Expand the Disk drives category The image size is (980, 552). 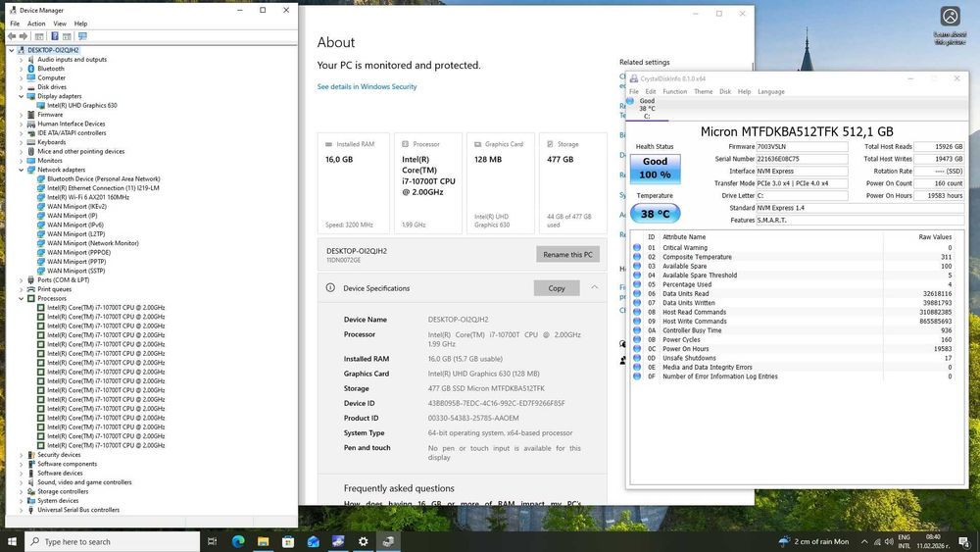click(x=21, y=87)
